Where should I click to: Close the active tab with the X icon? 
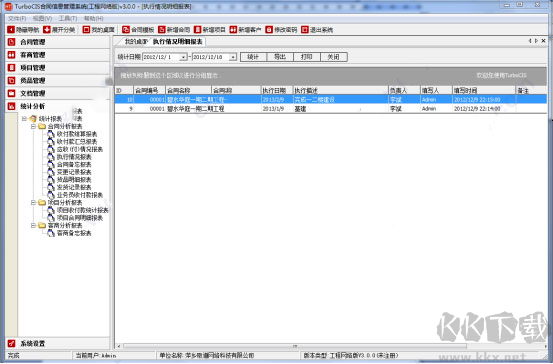(x=543, y=41)
